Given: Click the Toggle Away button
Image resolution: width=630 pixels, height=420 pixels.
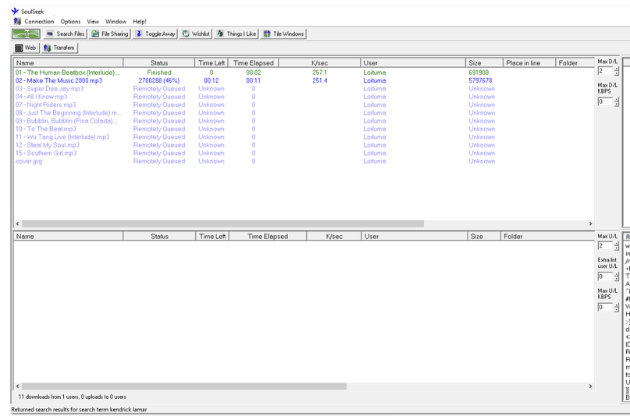Looking at the screenshot, I should coord(155,34).
